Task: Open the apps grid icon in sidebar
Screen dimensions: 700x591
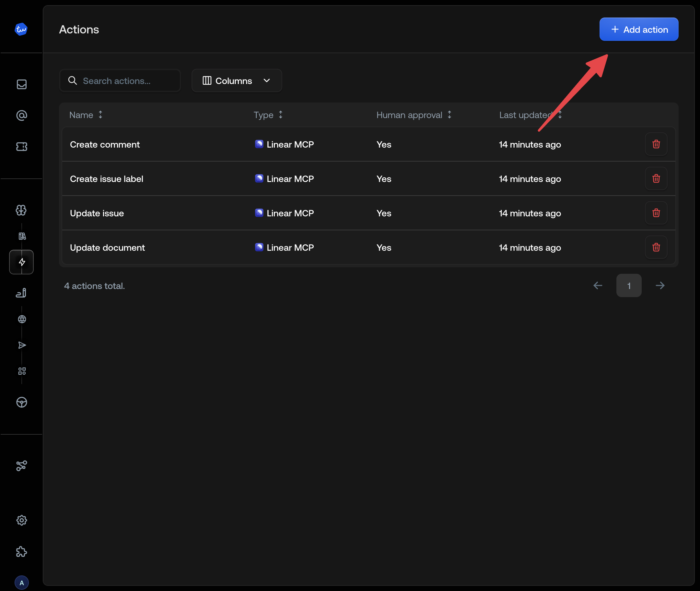Action: [x=21, y=370]
